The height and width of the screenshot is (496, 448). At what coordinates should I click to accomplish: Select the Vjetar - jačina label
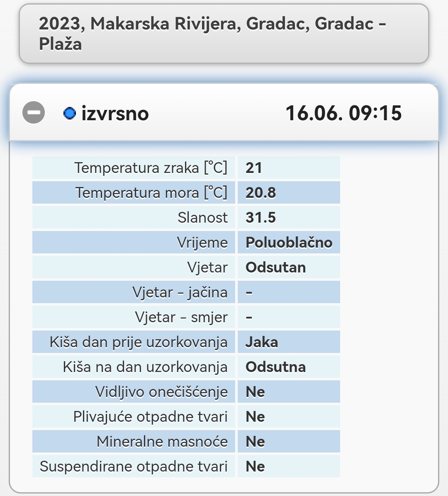180,292
